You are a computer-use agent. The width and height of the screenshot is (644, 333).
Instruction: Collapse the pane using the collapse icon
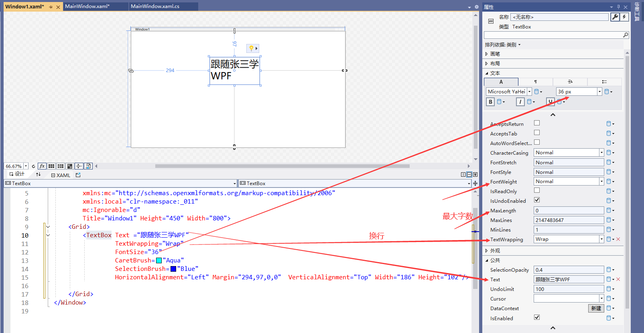point(475,175)
